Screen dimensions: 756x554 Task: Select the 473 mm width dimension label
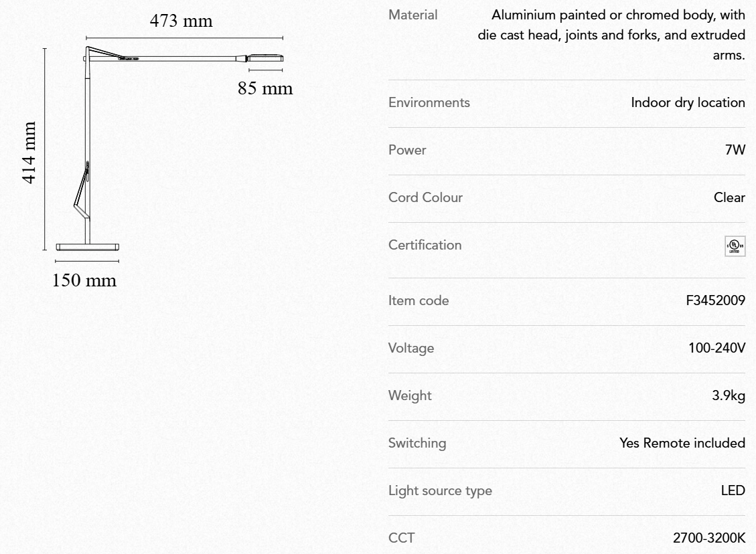tap(181, 21)
